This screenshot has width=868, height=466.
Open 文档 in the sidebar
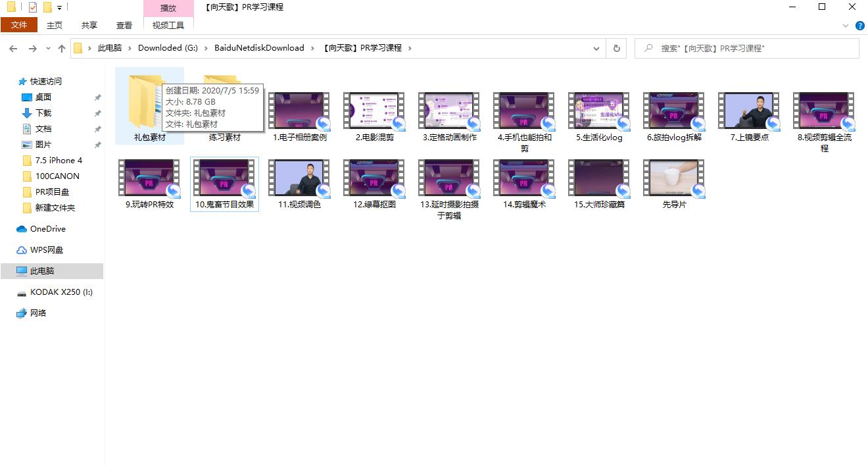point(43,129)
